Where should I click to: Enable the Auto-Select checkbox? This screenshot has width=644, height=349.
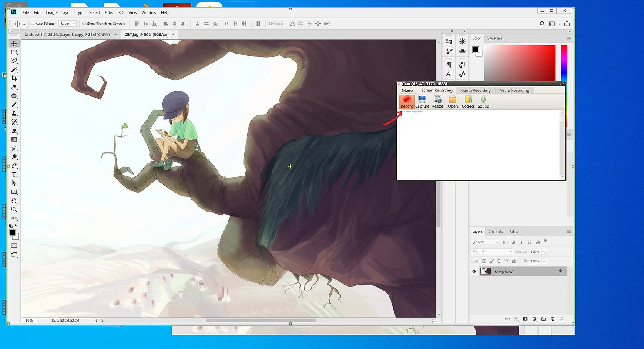32,24
